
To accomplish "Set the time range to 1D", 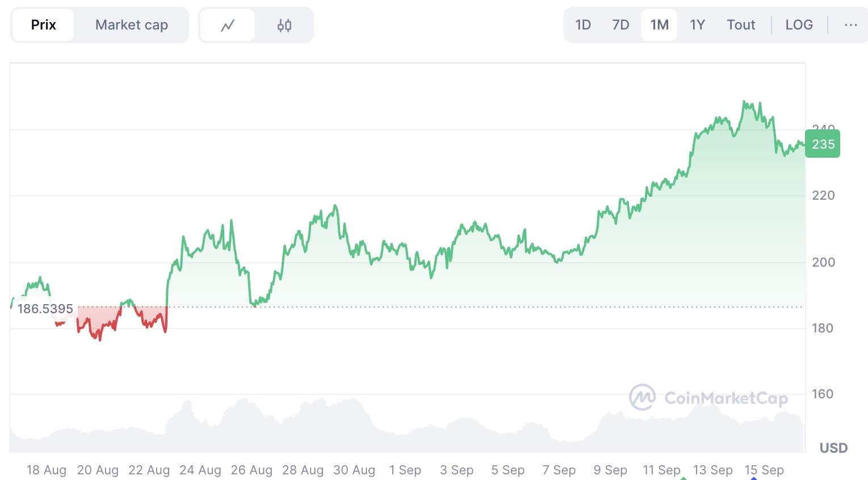I will [583, 25].
